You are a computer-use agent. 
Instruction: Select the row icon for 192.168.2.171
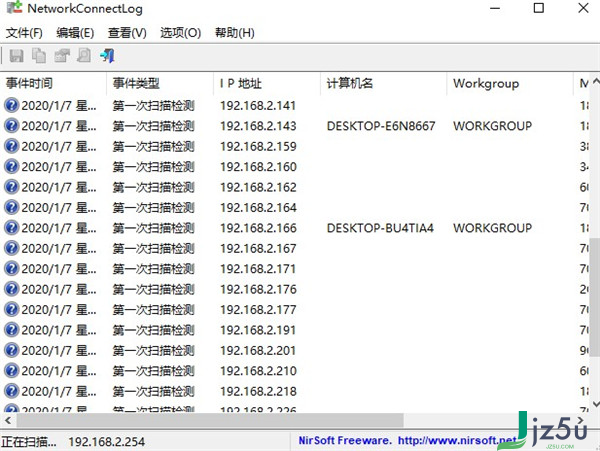11,269
